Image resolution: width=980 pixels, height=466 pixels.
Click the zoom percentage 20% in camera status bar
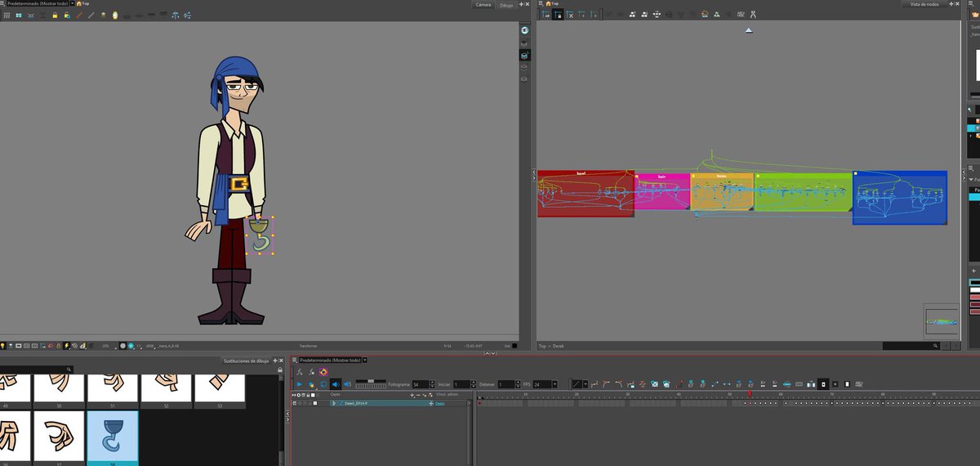pyautogui.click(x=105, y=347)
